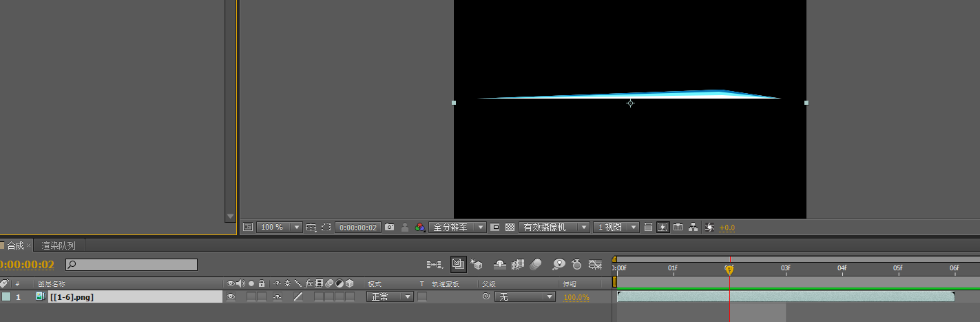Open show channel RGB color icon

(x=419, y=227)
